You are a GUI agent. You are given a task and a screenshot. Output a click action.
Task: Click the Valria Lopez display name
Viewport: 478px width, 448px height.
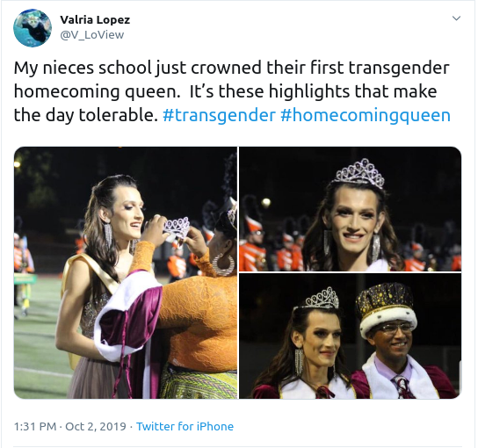click(x=95, y=20)
